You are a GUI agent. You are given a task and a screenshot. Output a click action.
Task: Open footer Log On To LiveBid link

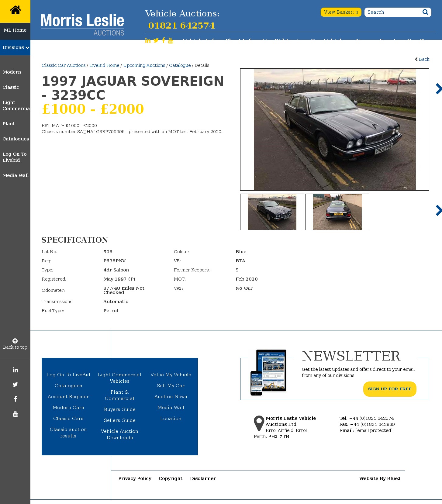68,375
